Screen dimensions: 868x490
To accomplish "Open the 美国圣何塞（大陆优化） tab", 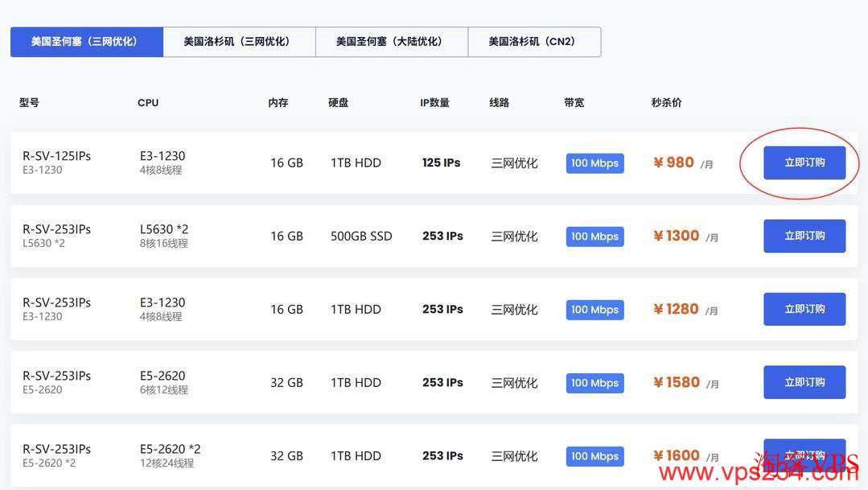I will tap(392, 42).
